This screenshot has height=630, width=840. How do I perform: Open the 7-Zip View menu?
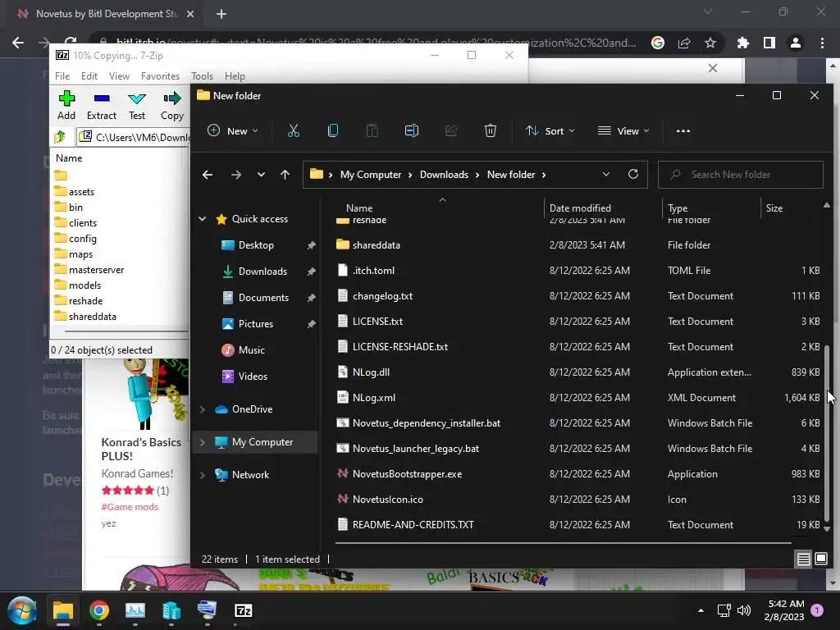[x=119, y=76]
